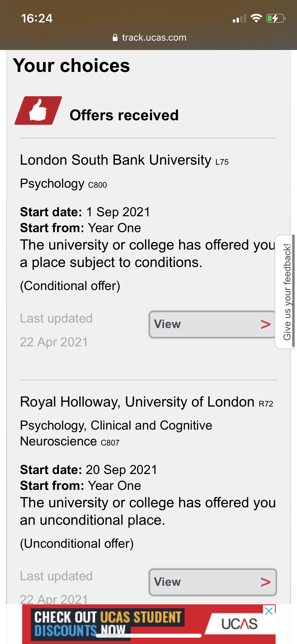Tap the padlock icon in address bar

click(x=115, y=38)
